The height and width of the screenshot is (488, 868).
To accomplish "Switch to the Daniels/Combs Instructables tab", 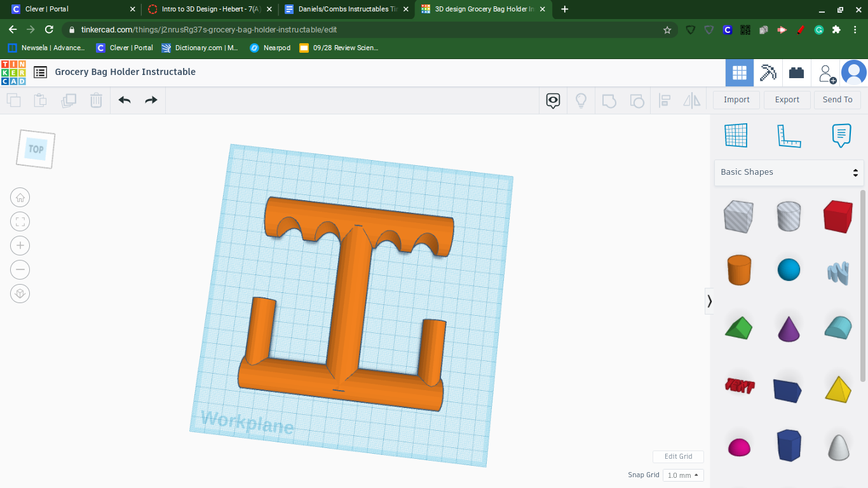I will (x=347, y=10).
